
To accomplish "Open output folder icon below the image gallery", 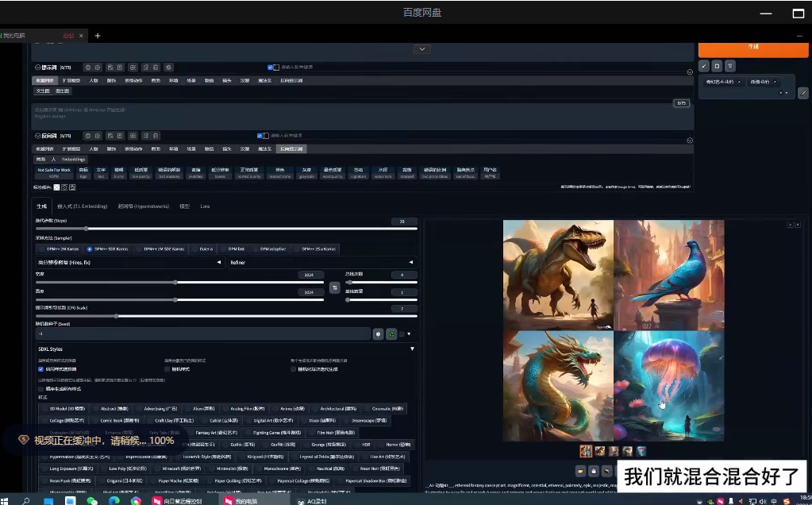I will coord(580,472).
